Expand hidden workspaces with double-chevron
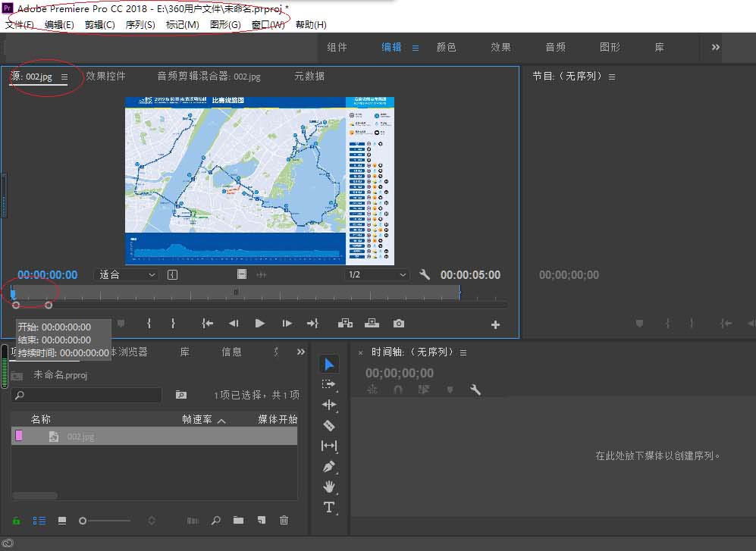Viewport: 756px width, 551px height. [x=715, y=47]
